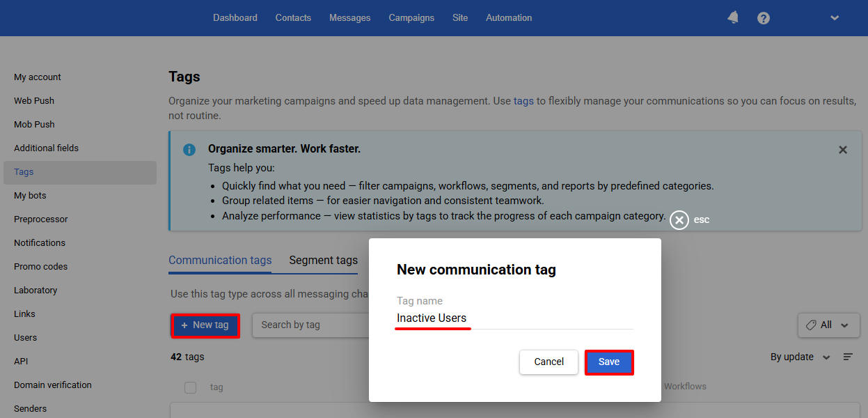The width and height of the screenshot is (868, 418).
Task: Open Campaigns in top navigation
Action: tap(411, 18)
